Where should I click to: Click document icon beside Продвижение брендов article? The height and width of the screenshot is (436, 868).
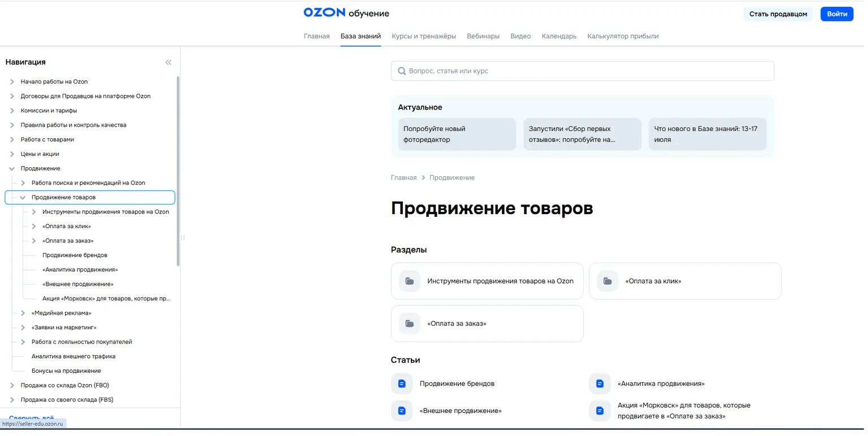point(402,383)
